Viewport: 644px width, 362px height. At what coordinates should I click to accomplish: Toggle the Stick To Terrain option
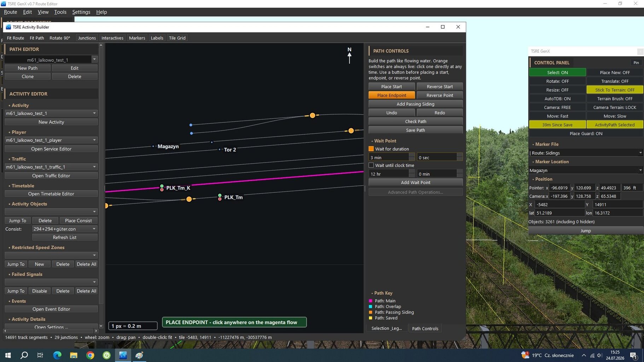point(615,90)
